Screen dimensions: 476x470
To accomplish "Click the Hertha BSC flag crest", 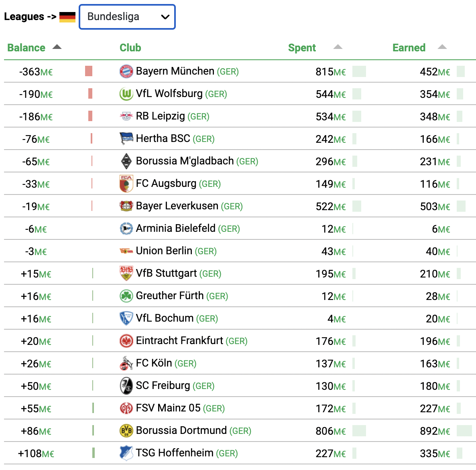I will coord(126,139).
